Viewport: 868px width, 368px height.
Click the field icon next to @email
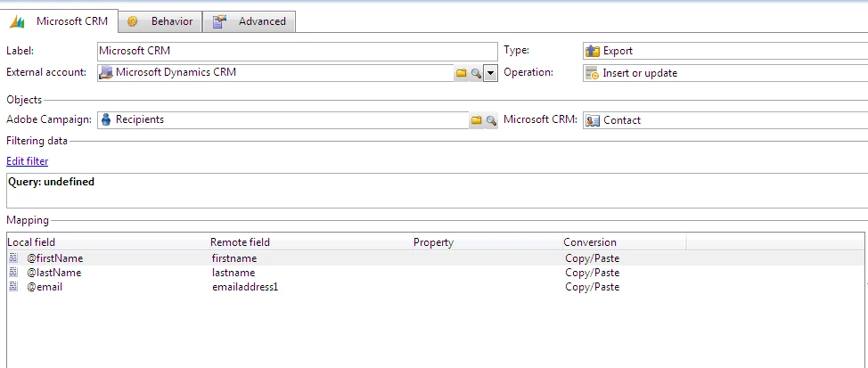[x=14, y=287]
